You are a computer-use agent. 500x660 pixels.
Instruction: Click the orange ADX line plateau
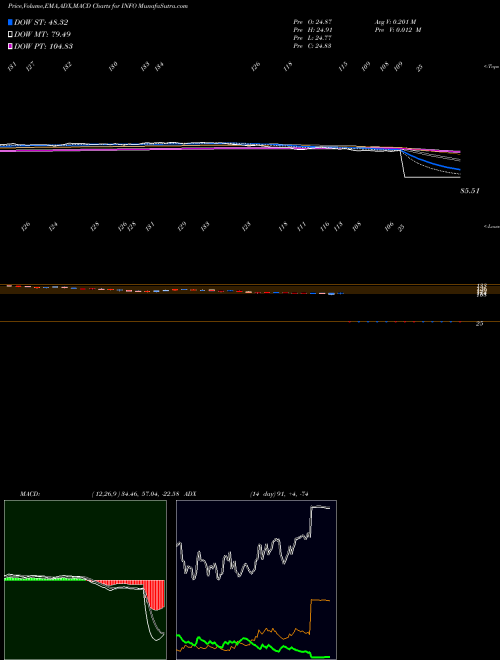point(321,600)
